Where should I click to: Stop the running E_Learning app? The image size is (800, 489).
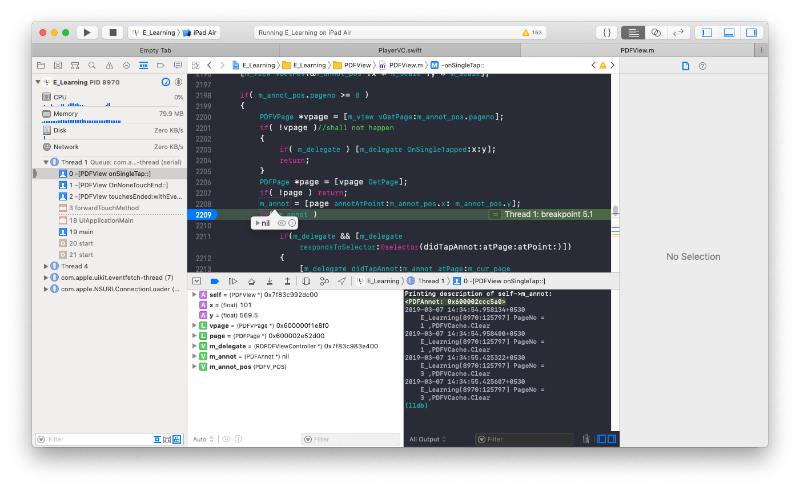112,32
